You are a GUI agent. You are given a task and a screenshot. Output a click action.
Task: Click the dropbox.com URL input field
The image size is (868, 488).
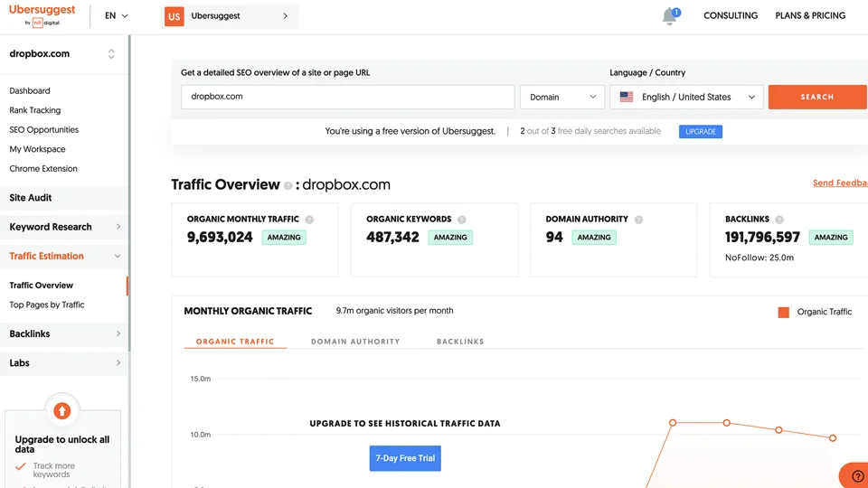tap(347, 97)
